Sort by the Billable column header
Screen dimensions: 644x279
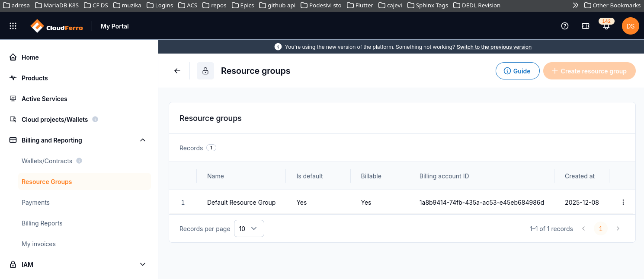click(371, 176)
